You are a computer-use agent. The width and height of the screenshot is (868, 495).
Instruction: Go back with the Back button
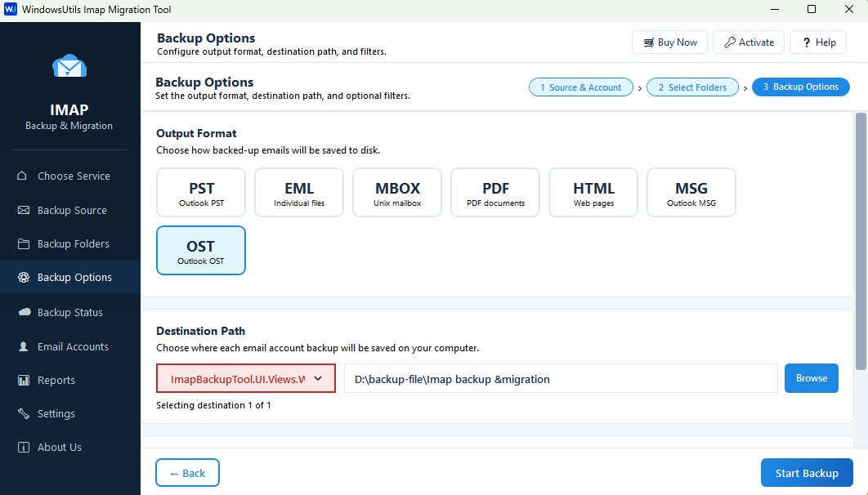(x=187, y=473)
